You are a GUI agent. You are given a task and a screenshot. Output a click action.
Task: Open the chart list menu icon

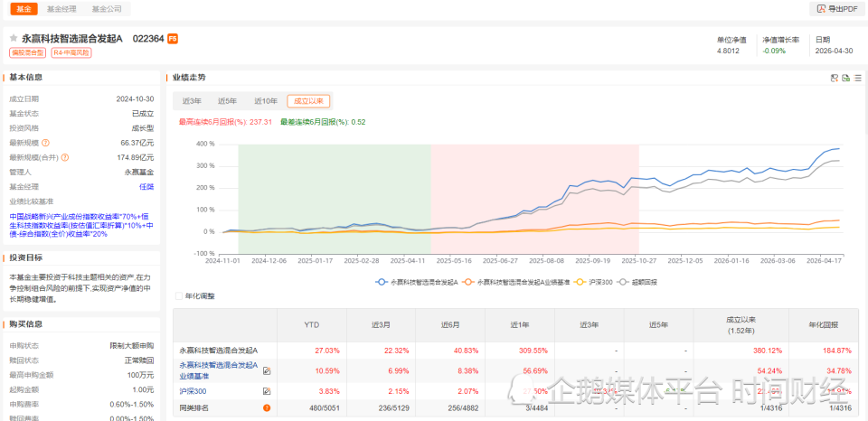(857, 78)
